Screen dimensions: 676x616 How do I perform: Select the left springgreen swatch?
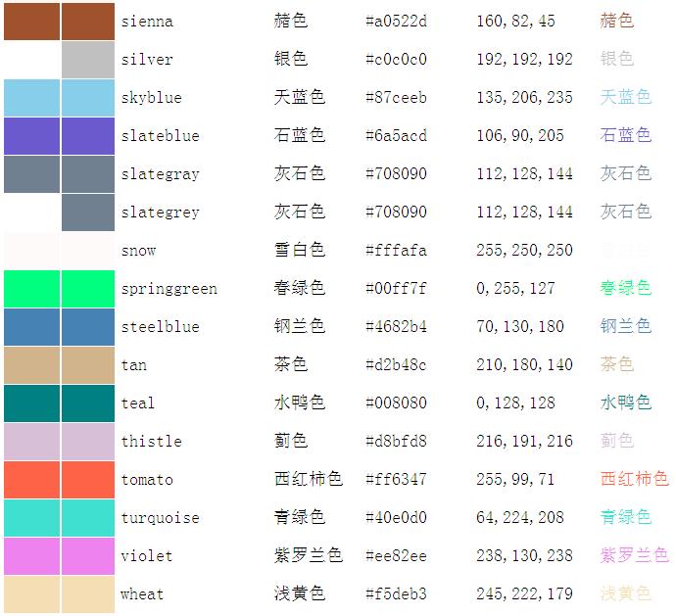[x=32, y=289]
